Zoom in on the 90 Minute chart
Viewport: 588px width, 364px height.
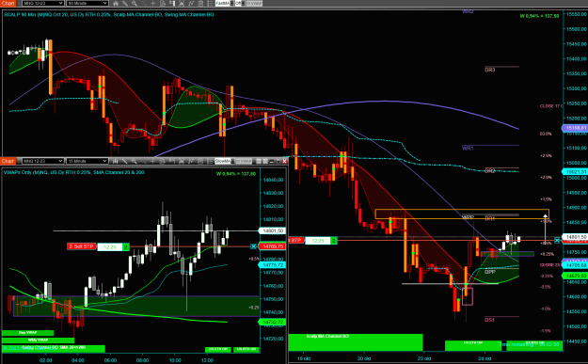click(x=135, y=4)
